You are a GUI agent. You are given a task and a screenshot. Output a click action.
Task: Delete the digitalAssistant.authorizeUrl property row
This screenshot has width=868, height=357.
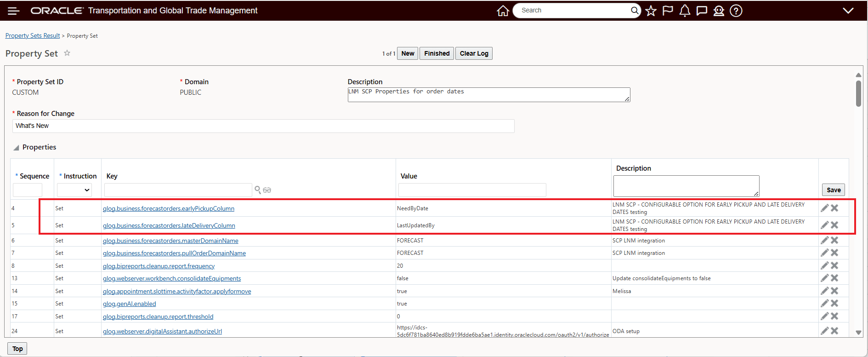coord(834,331)
